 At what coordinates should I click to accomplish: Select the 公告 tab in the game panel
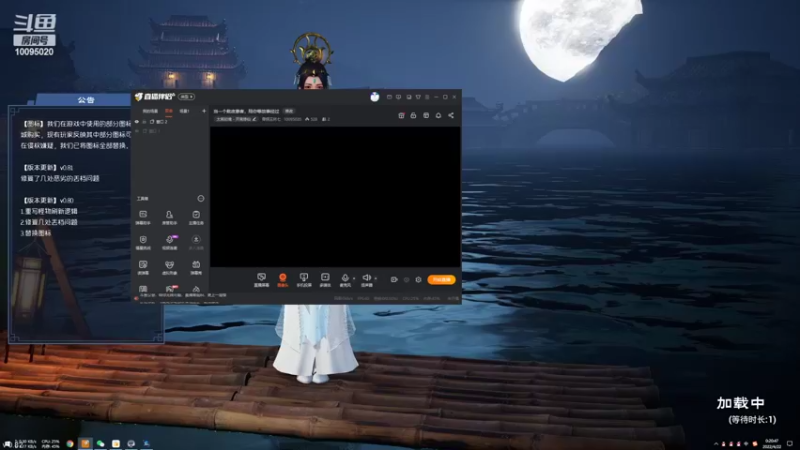(86, 100)
